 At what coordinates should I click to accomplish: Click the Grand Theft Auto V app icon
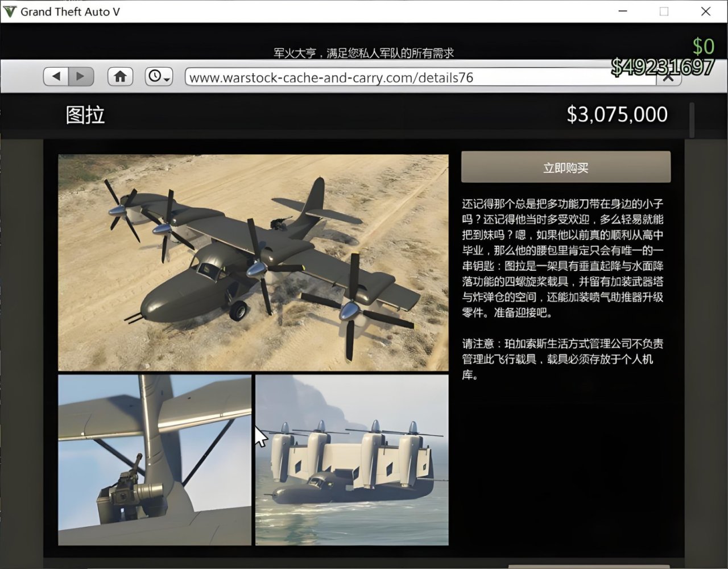pos(10,11)
